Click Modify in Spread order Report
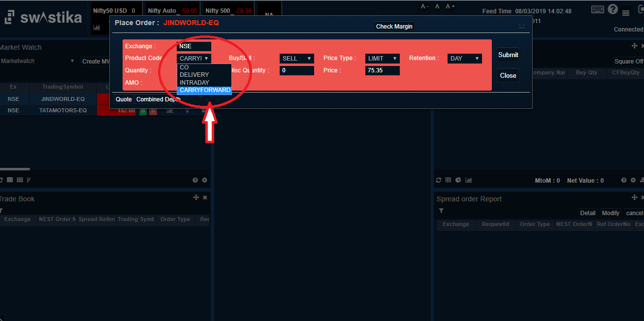Viewport: 644px width, 321px height. point(611,213)
